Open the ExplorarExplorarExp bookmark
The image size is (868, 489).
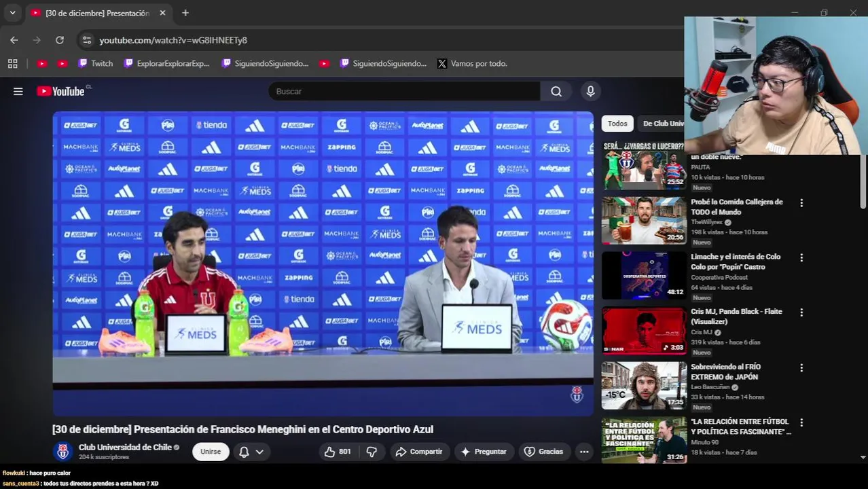(167, 63)
